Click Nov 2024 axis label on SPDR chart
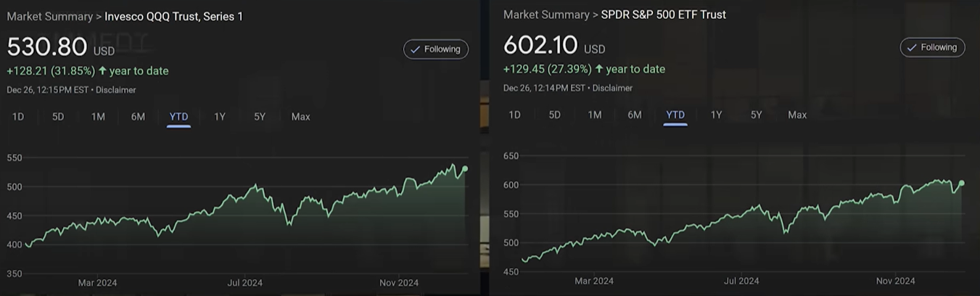Viewport: 980px width, 296px height. (x=895, y=281)
